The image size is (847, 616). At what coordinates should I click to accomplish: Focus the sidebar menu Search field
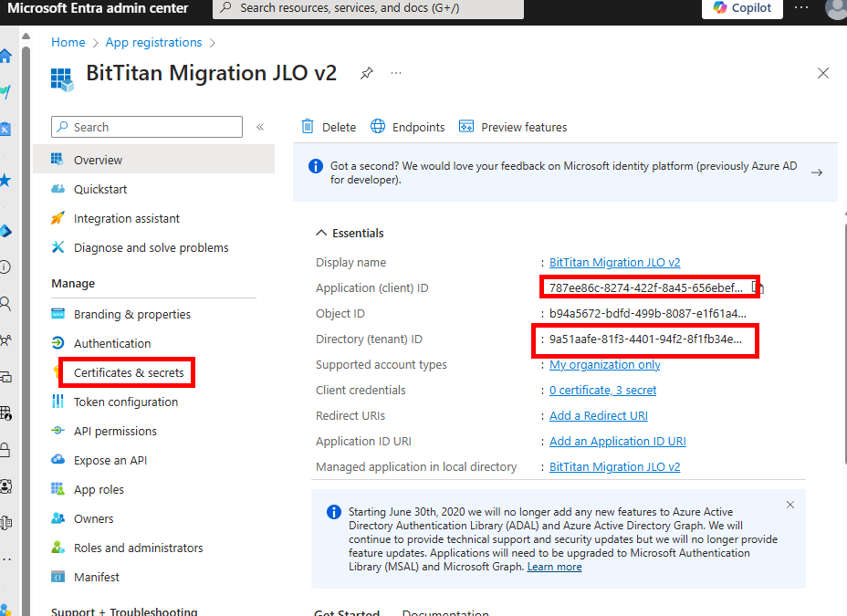(147, 127)
